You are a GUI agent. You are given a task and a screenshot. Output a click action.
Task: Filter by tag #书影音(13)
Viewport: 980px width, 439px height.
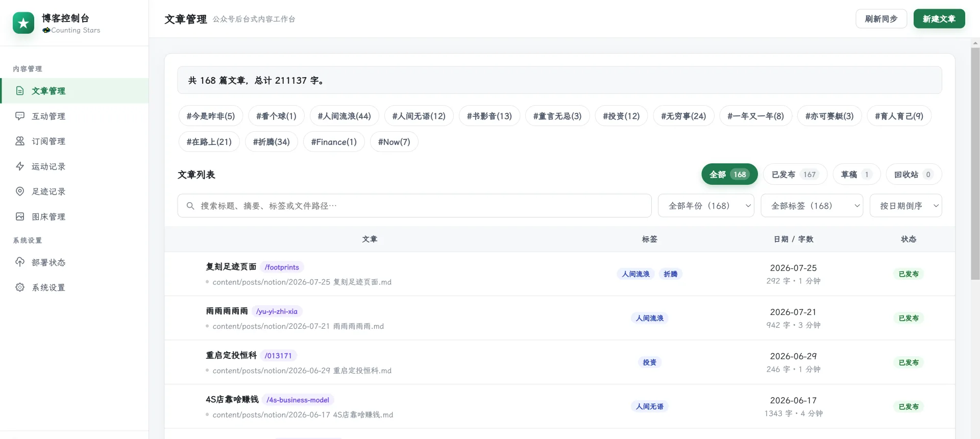tap(489, 116)
